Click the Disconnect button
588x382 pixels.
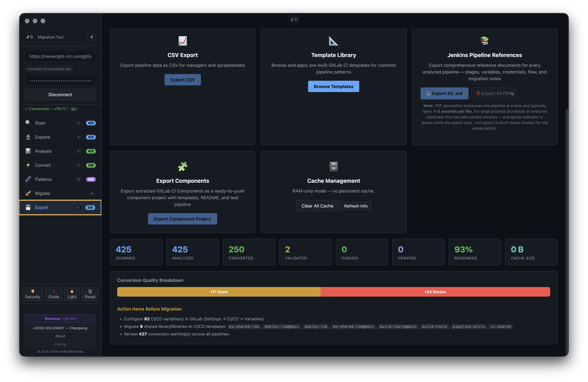[60, 95]
